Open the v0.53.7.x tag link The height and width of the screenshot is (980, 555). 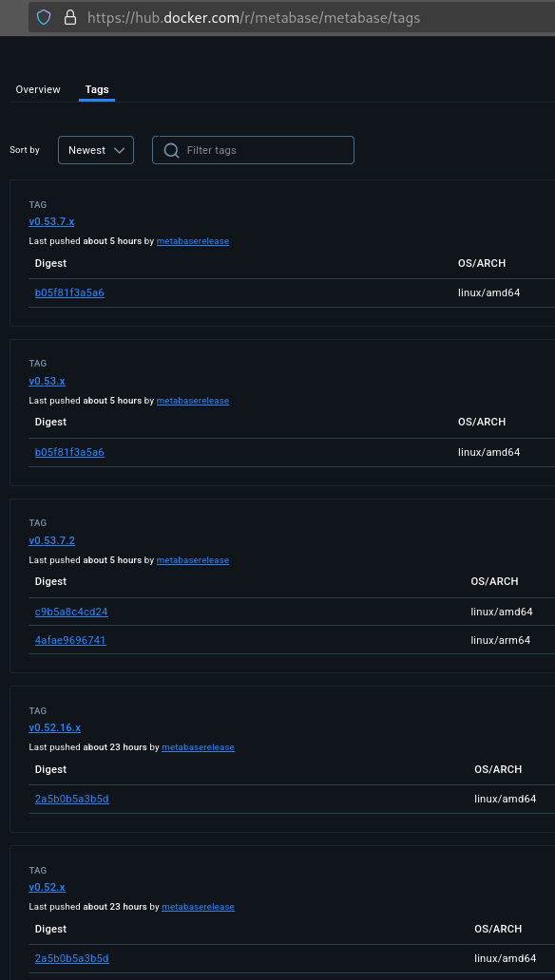click(51, 221)
